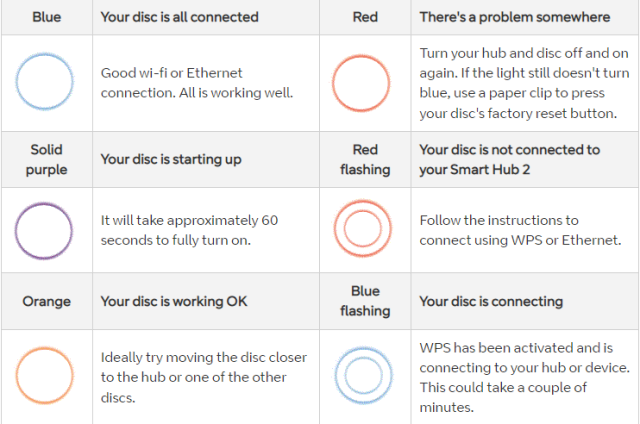Viewport: 640px width, 424px height.
Task: Select the 'Solid purple' label cell
Action: (x=47, y=160)
